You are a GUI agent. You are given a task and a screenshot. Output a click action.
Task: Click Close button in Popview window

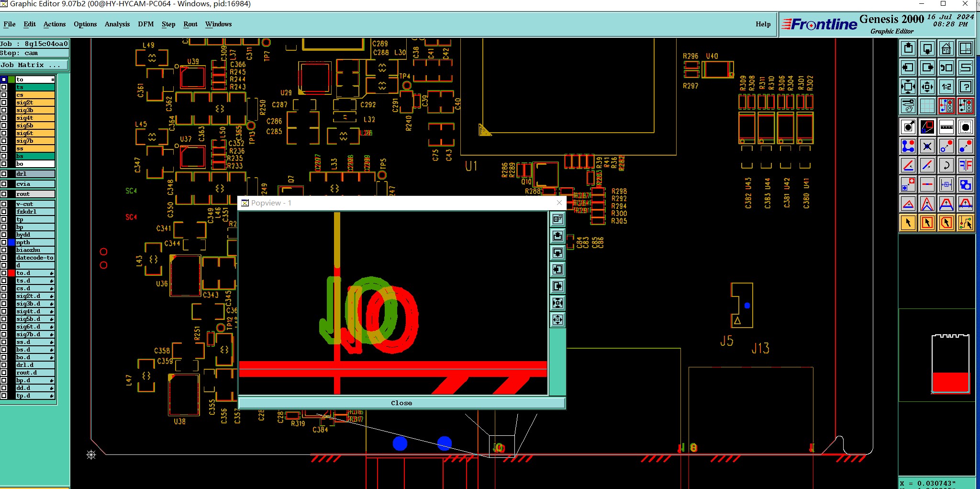401,403
